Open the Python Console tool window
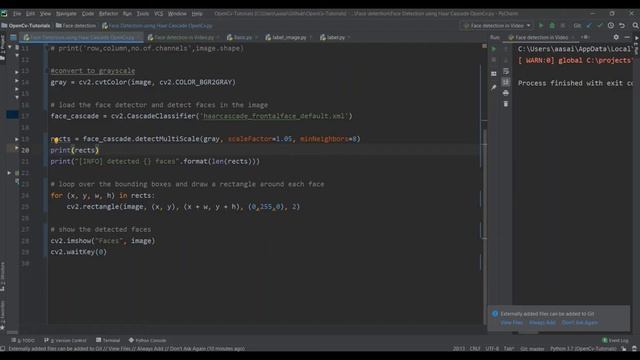 [147, 340]
